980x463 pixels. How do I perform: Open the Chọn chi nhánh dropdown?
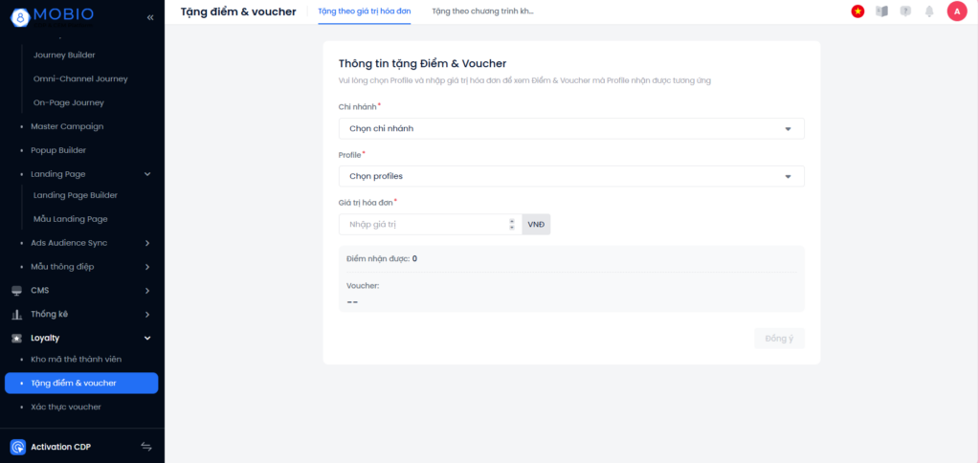tap(571, 129)
